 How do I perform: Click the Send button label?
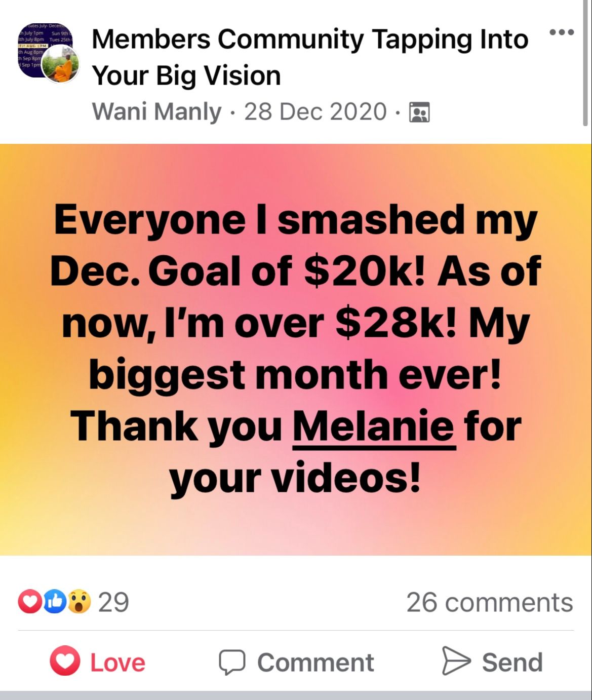[x=512, y=662]
